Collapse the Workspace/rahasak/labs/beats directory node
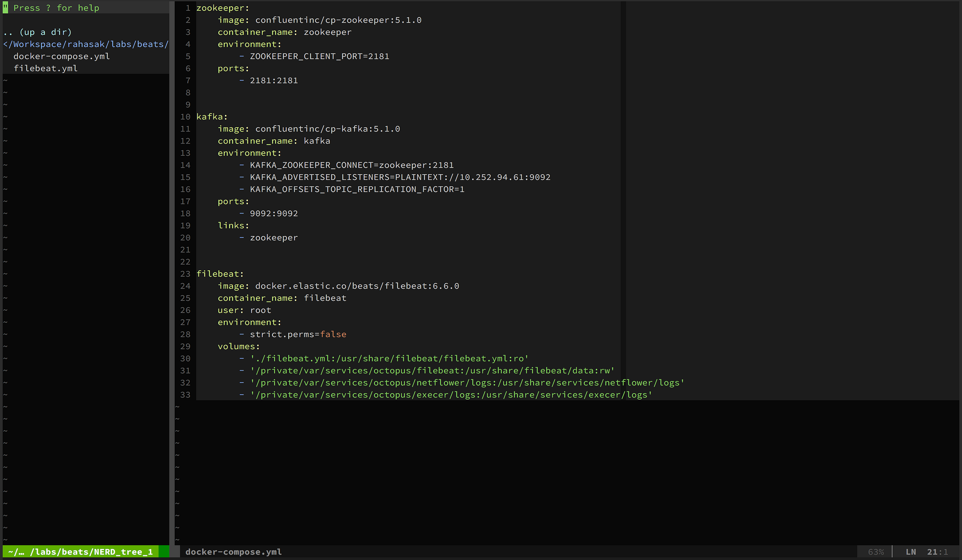962x560 pixels. (86, 44)
